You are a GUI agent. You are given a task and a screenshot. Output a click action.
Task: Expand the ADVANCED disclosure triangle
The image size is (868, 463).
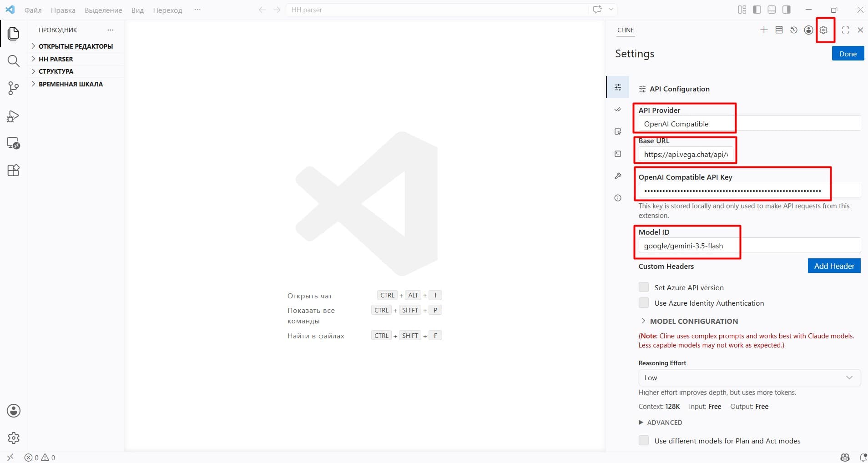coord(641,423)
